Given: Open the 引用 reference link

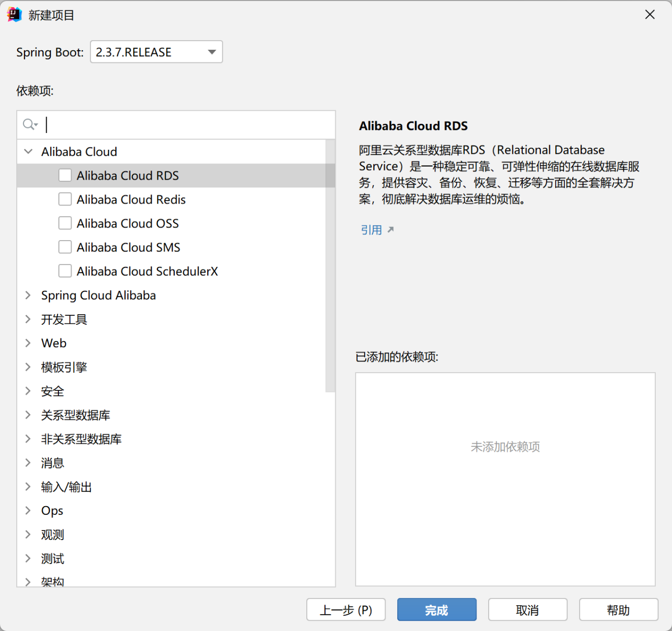Looking at the screenshot, I should coord(371,230).
